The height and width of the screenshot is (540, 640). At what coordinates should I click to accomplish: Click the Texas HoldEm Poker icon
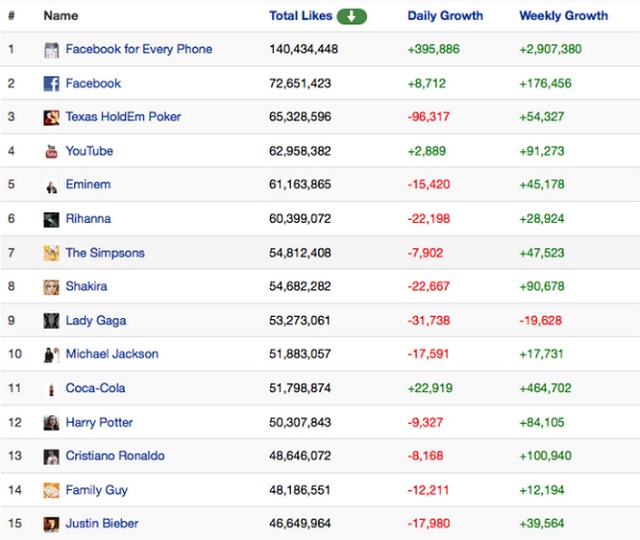[x=52, y=118]
